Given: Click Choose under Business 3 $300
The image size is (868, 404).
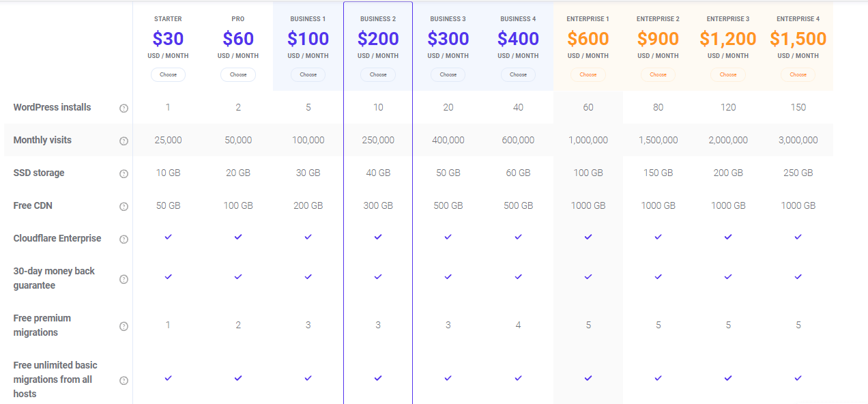Looking at the screenshot, I should [448, 74].
